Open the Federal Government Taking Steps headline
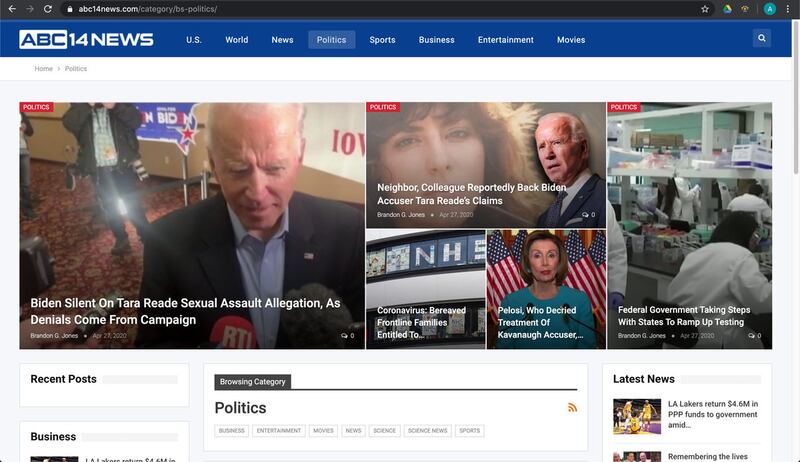800x462 pixels. pos(684,316)
